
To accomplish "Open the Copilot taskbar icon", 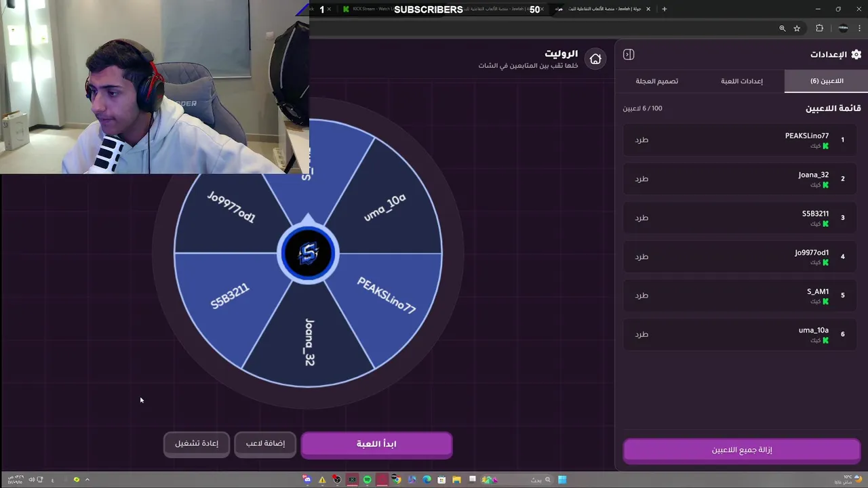I will (x=412, y=480).
